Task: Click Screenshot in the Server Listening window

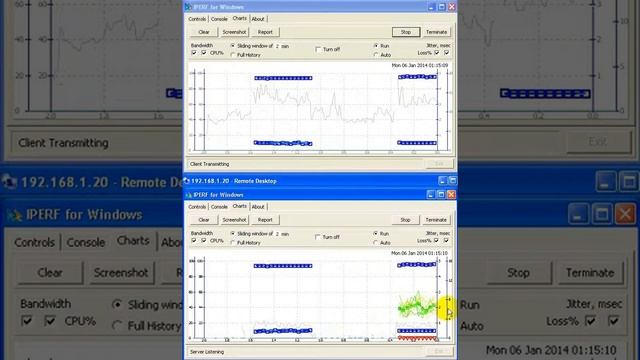Action: point(234,220)
